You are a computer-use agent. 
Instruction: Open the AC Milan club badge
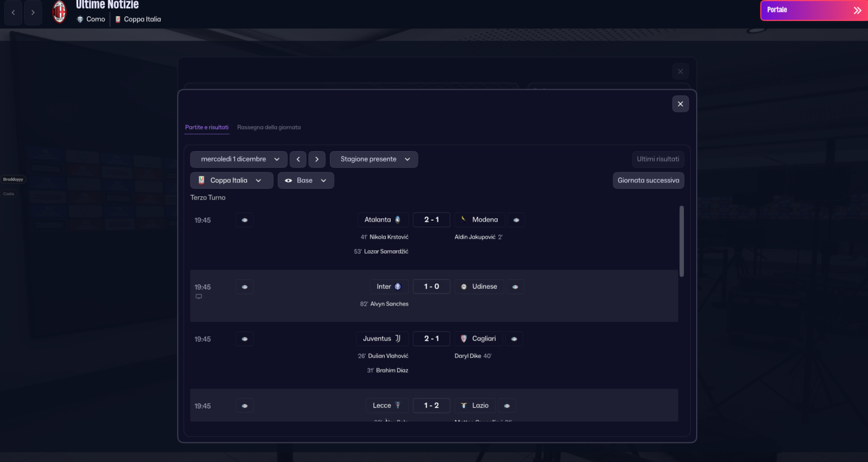pos(60,12)
